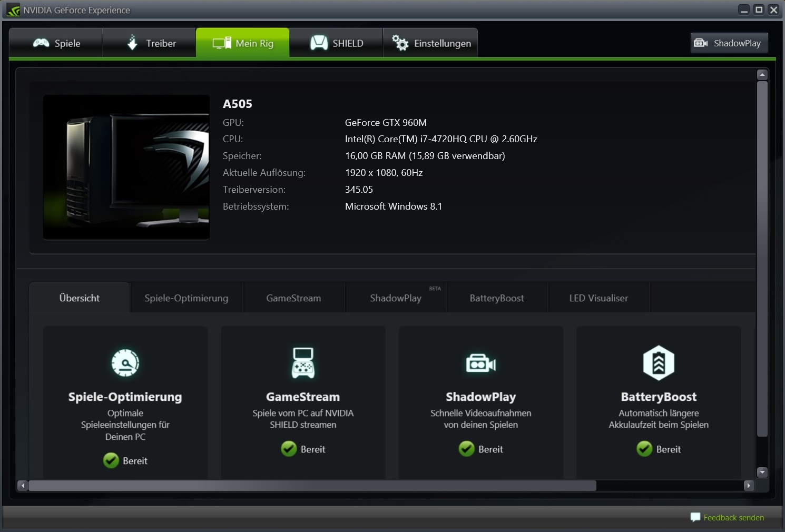The width and height of the screenshot is (785, 532).
Task: Open the ShadowPlay BETA sub-tab
Action: pos(396,298)
